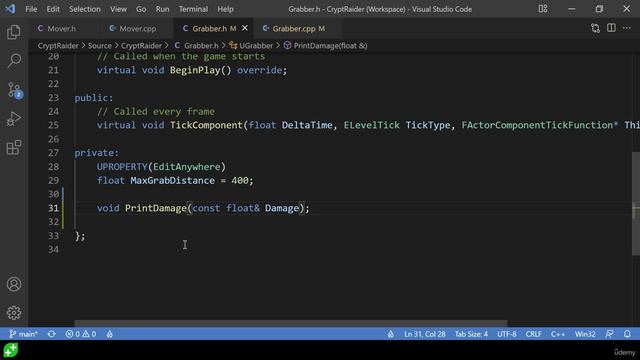Open More Actions ellipsis in editor toolbar
The height and width of the screenshot is (360, 640).
point(627,28)
